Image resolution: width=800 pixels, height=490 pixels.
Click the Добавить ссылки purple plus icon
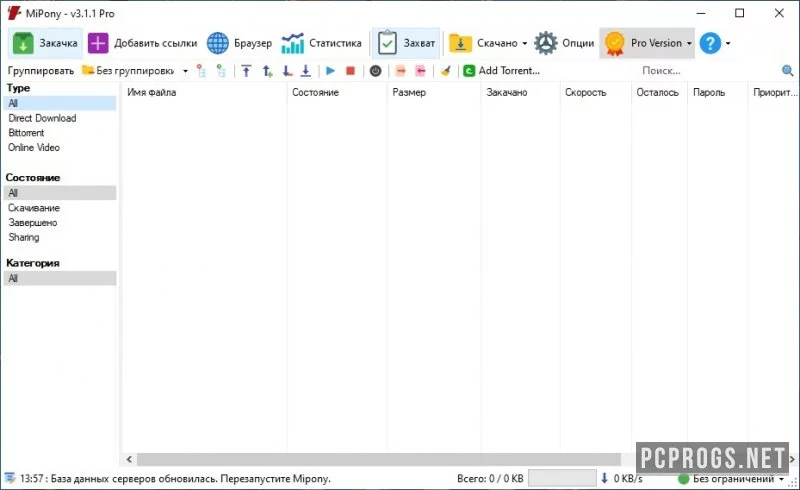coord(98,43)
